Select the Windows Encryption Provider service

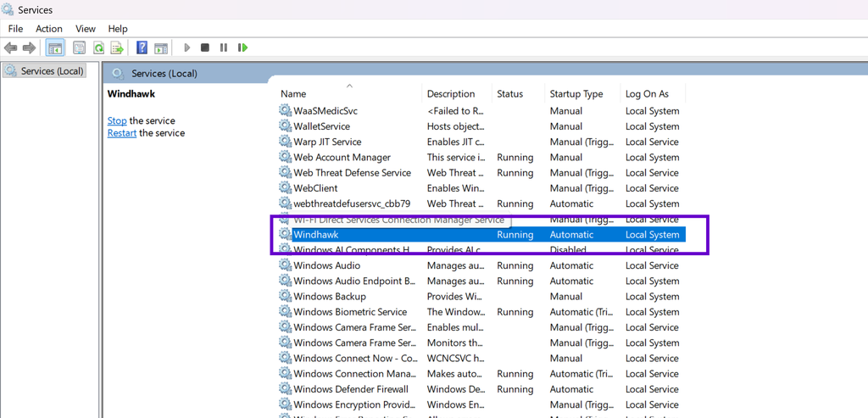(x=354, y=404)
